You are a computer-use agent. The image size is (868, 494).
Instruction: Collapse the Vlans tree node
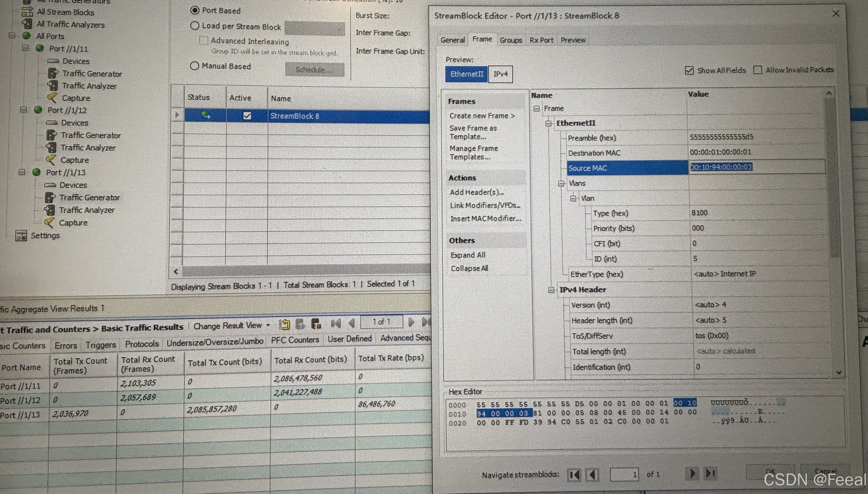pyautogui.click(x=561, y=183)
